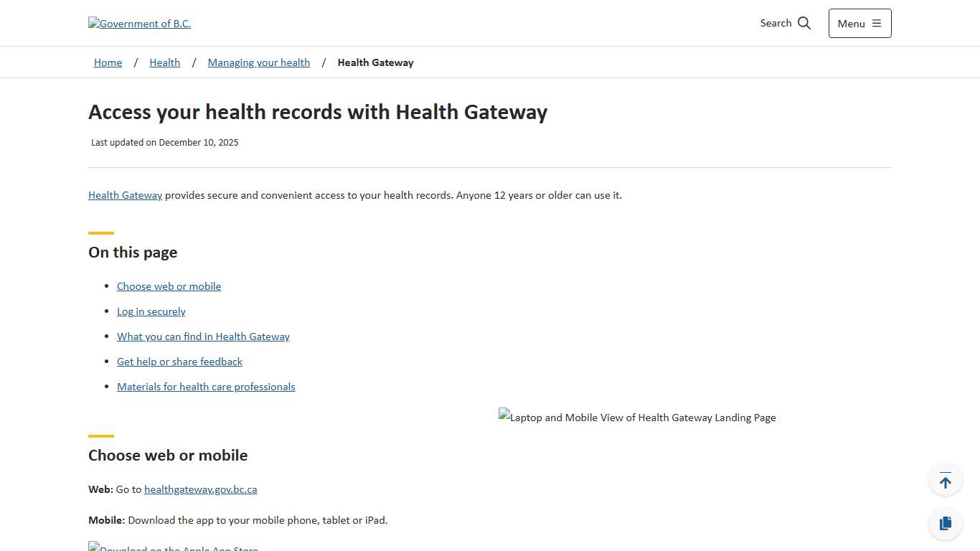Screen dimensions: 980x551
Task: Visit healthgateway.gov.bc.ca
Action: (200, 489)
